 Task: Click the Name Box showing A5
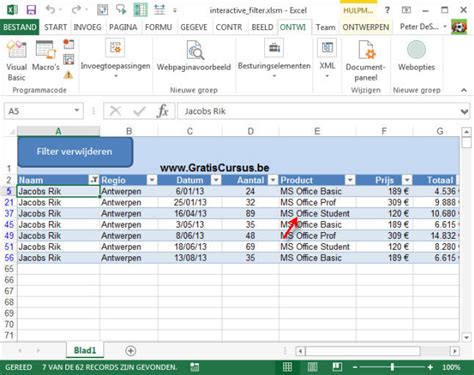[44, 111]
